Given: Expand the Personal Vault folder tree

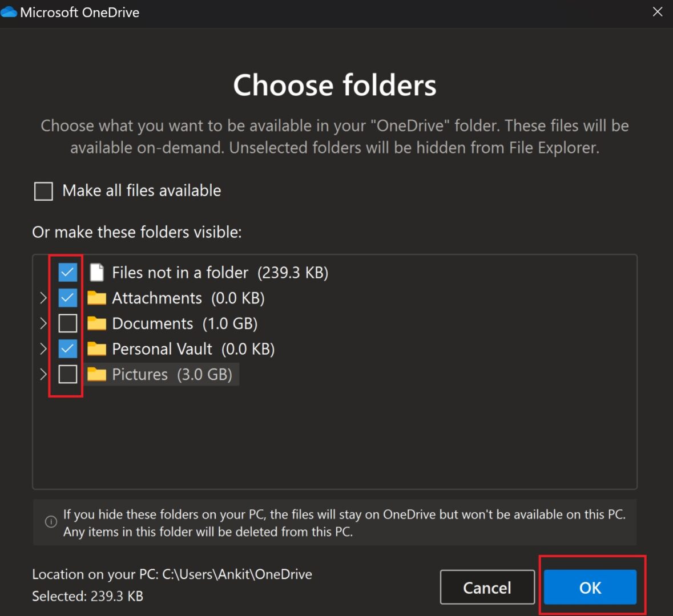Looking at the screenshot, I should pyautogui.click(x=43, y=348).
